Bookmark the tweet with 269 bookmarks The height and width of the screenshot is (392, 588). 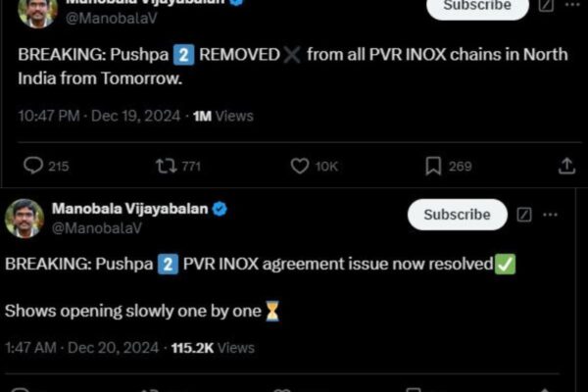coord(433,166)
